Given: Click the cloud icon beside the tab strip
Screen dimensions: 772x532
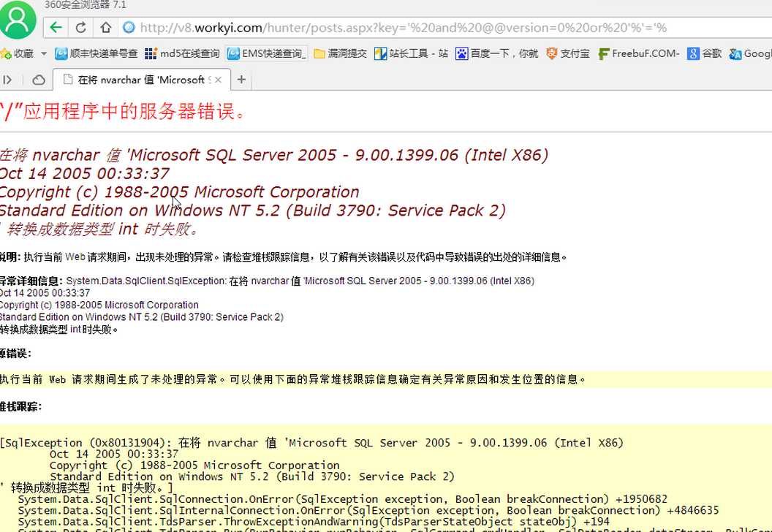Looking at the screenshot, I should [39, 80].
